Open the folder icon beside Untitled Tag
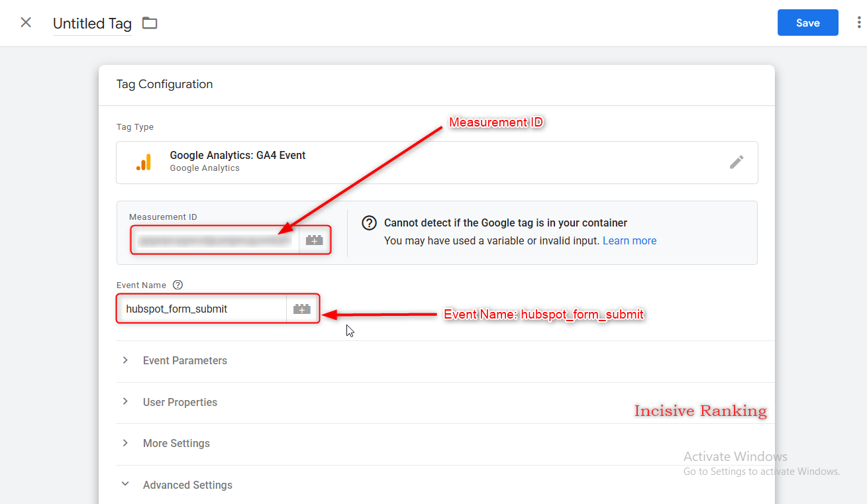The width and height of the screenshot is (867, 504). pos(150,23)
